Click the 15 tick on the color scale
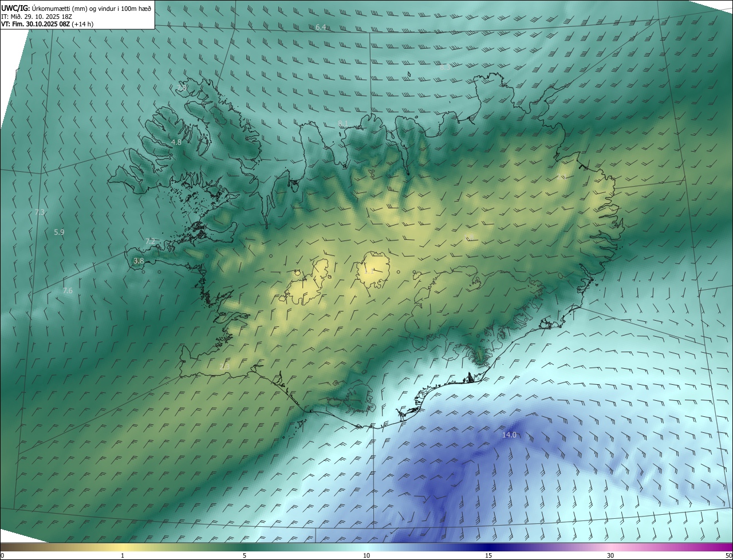The image size is (733, 560). [x=488, y=555]
